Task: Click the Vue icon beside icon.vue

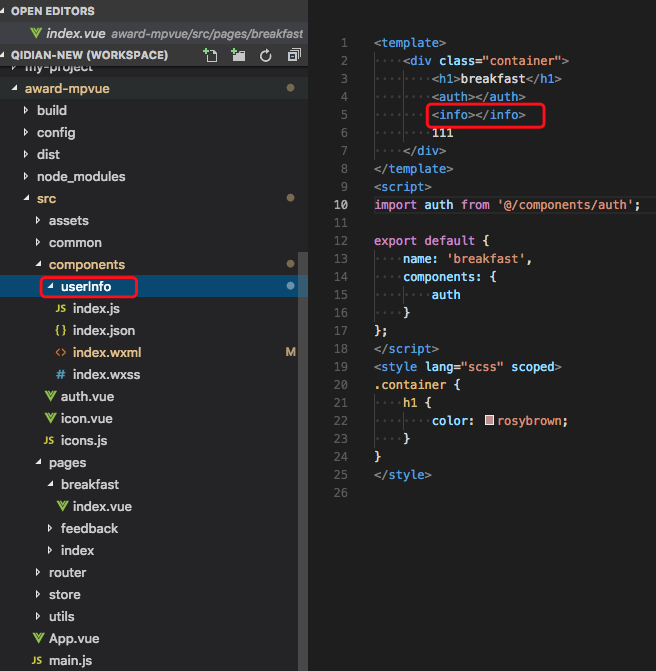Action: [50, 418]
